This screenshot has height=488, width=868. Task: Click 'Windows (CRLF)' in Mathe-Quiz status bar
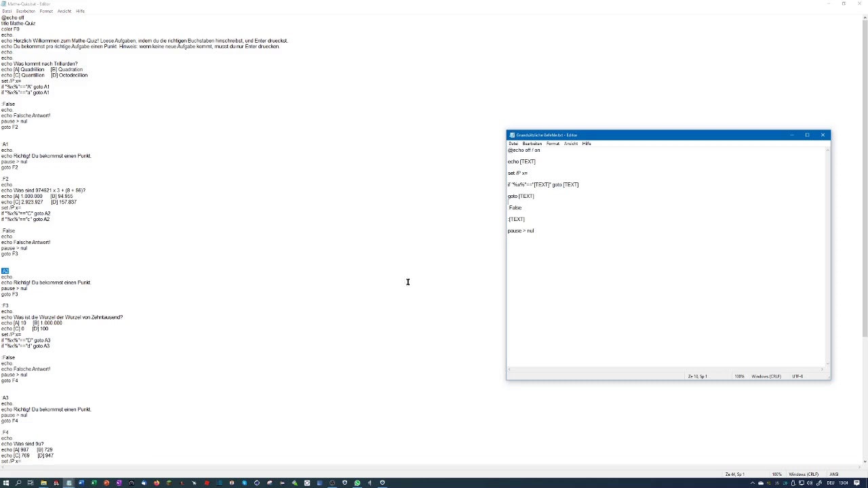pos(804,474)
